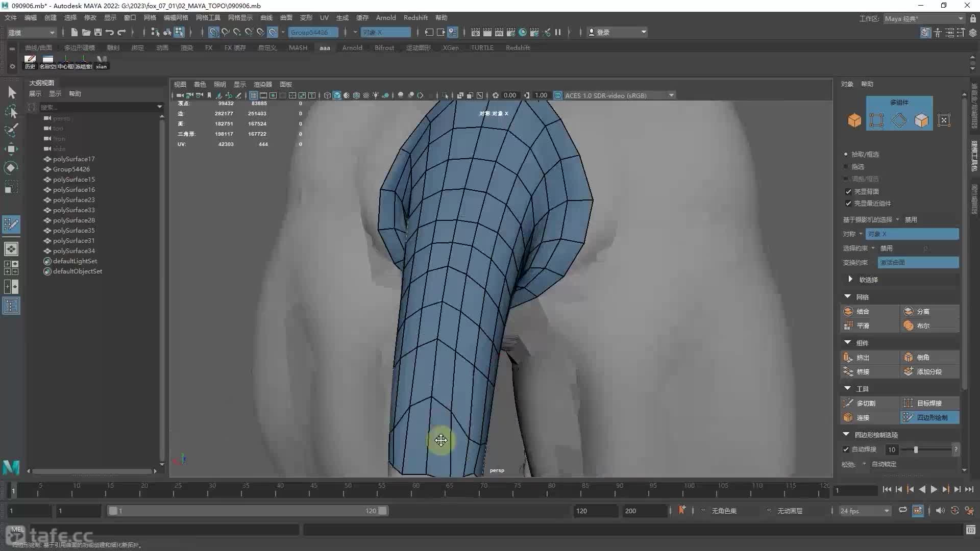
Task: Click the 激活曲面 transform constraint button
Action: (918, 262)
